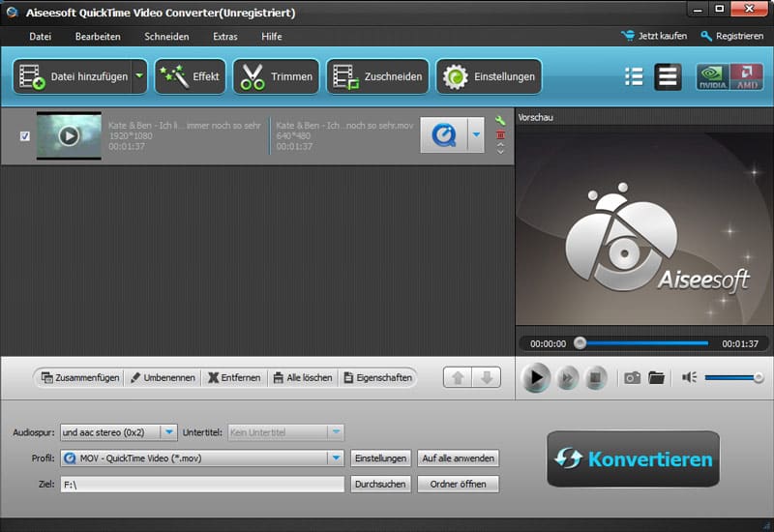This screenshot has height=532, width=774.
Task: Click Ordner öffnen button
Action: tap(458, 485)
